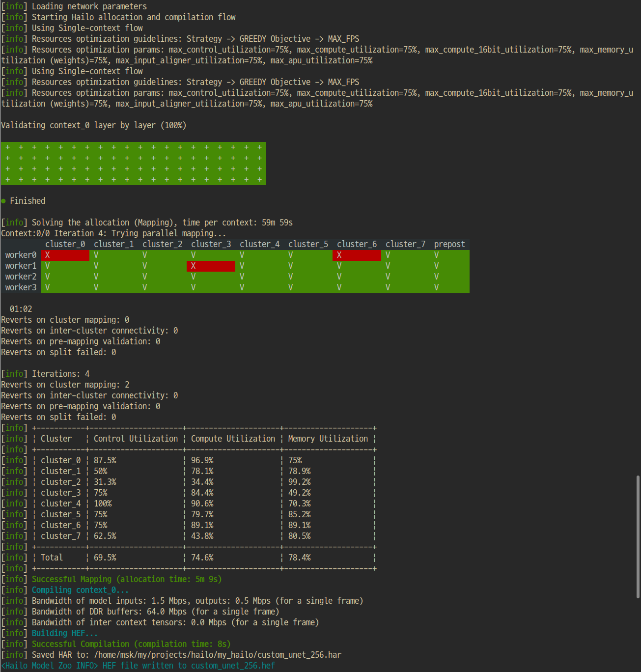Click red X cell for worker0 under cluster_0
Viewport: 641px width, 672px height.
[65, 255]
